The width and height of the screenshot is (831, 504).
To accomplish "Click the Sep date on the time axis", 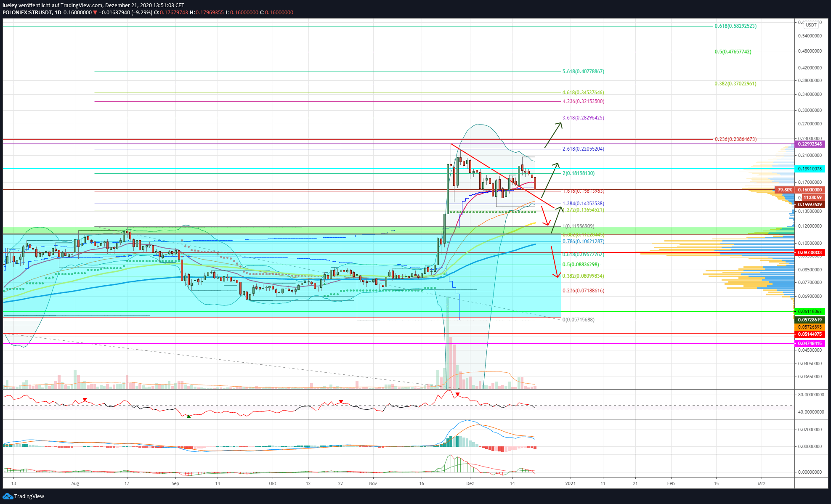I will (175, 483).
